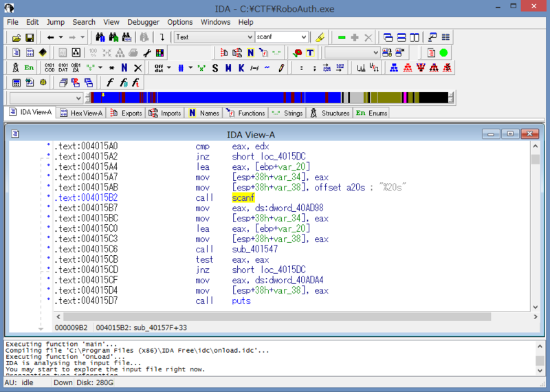Click the green En enumerations toolbar icon

(29, 67)
